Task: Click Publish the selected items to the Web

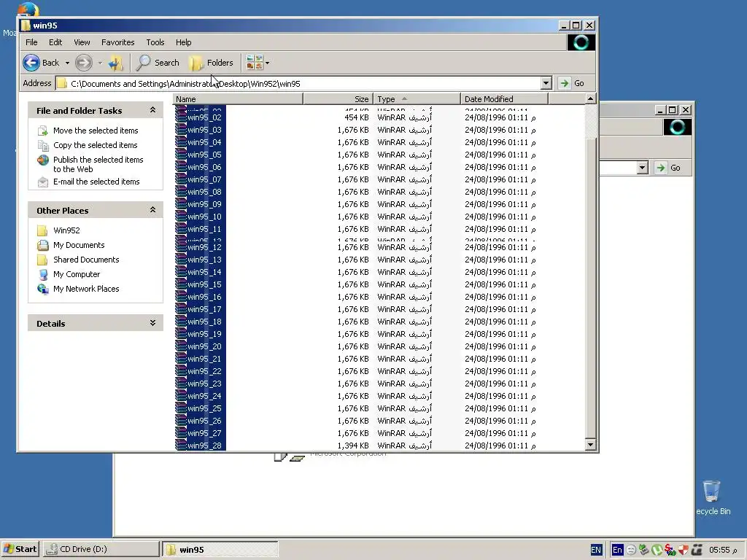Action: (x=98, y=164)
